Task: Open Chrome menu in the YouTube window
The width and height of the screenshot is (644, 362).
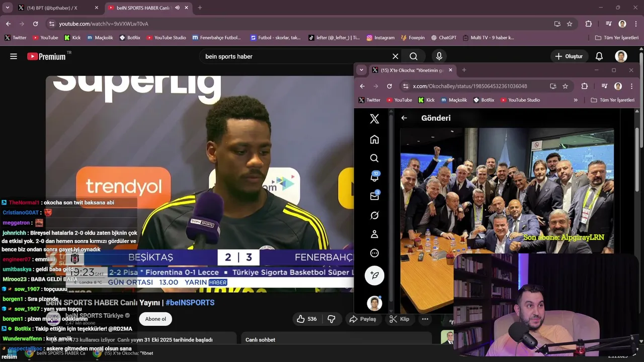Action: [x=635, y=24]
